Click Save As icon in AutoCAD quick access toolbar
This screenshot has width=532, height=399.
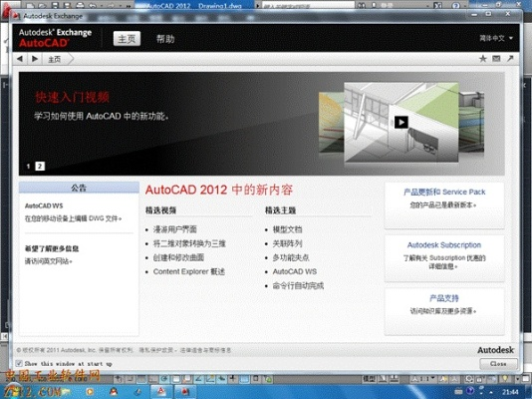(x=67, y=5)
